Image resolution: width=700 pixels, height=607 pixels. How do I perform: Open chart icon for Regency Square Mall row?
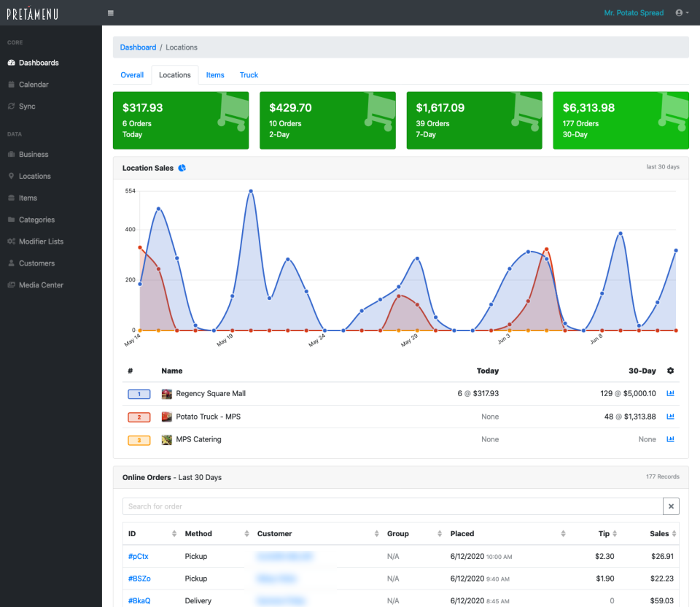(670, 393)
